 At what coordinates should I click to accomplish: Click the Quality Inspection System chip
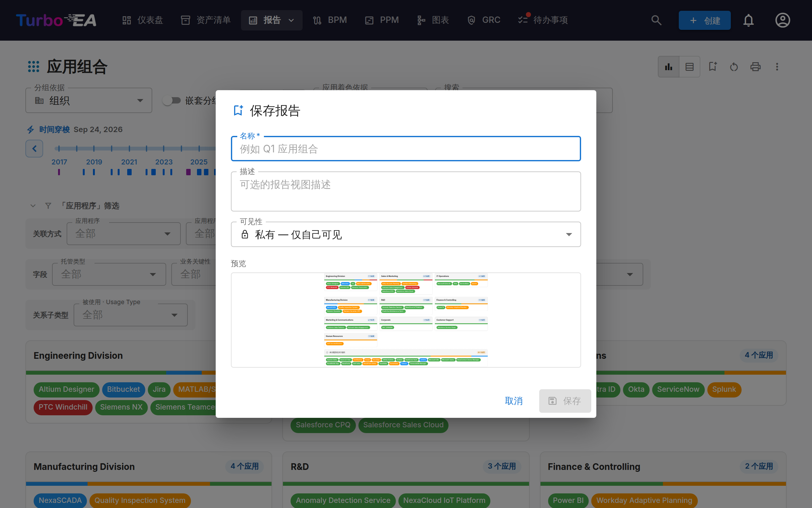click(x=140, y=501)
